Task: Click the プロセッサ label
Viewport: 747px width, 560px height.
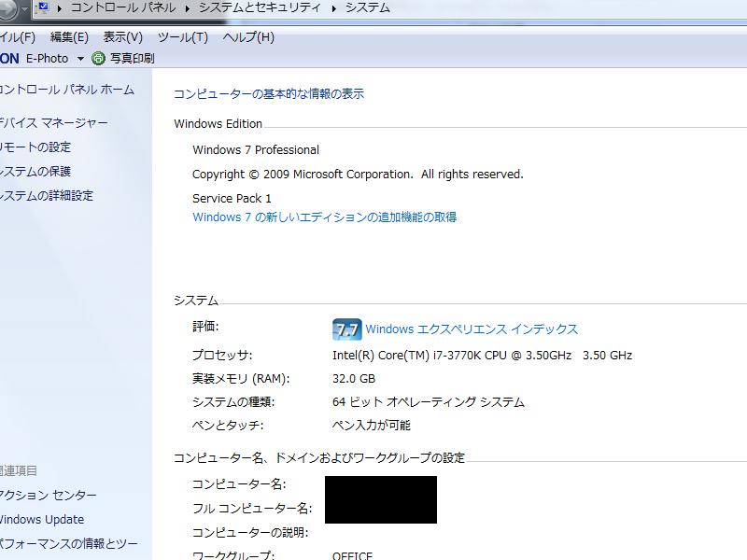Action: 222,356
